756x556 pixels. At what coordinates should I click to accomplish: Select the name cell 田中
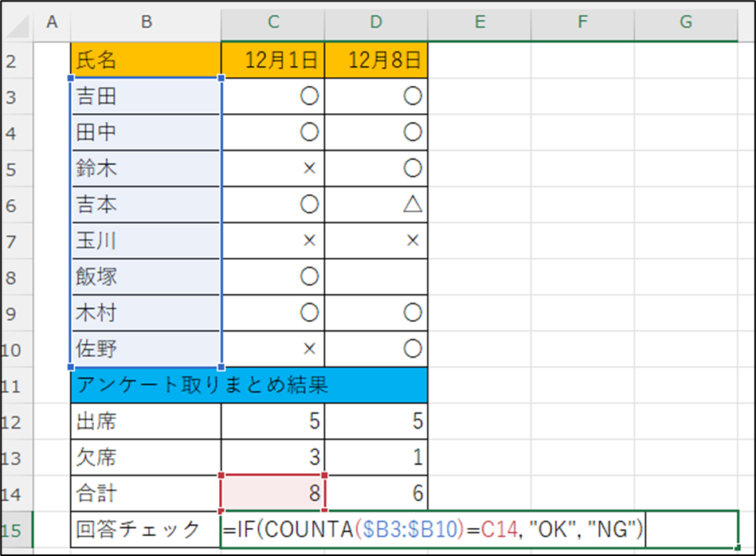point(146,132)
